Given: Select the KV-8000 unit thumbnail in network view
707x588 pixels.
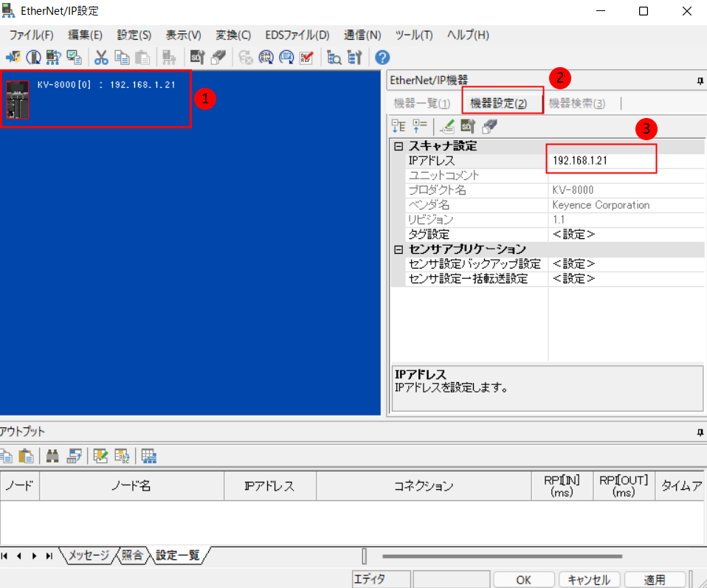Looking at the screenshot, I should click(17, 100).
